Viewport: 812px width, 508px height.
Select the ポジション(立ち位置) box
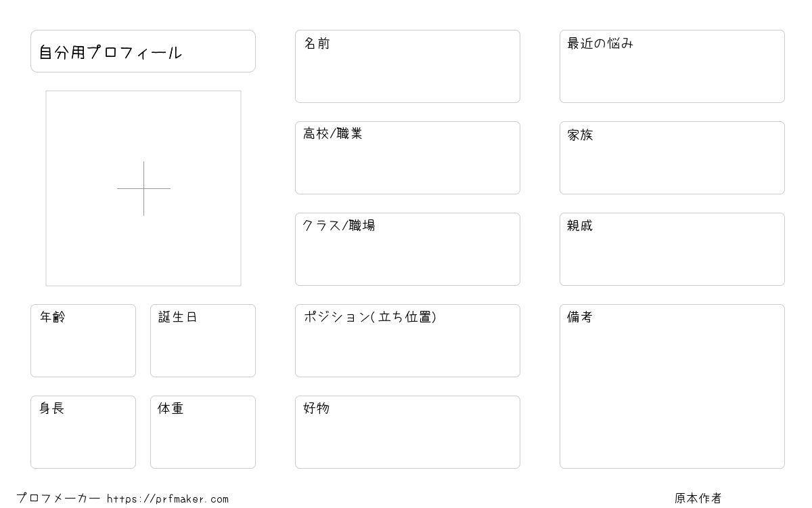tap(407, 341)
